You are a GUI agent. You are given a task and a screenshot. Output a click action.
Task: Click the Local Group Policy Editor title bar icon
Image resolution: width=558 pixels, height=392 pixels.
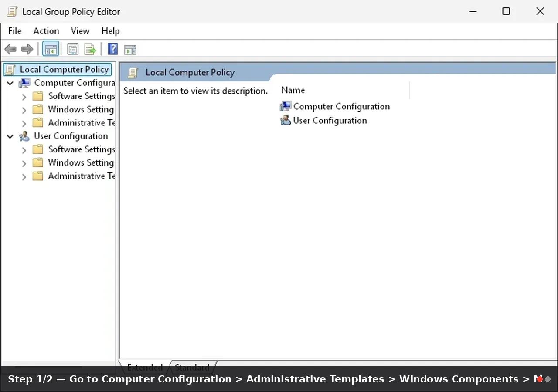pos(12,12)
